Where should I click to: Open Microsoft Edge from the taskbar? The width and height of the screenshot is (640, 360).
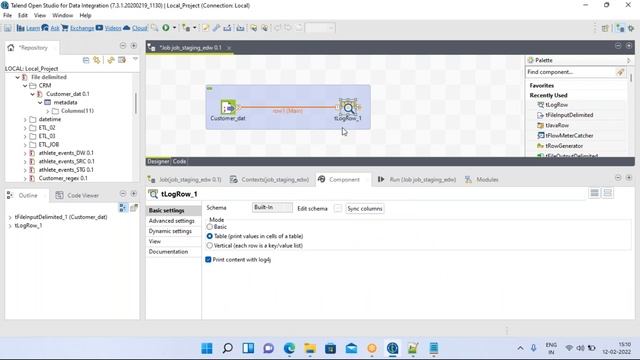coord(289,348)
